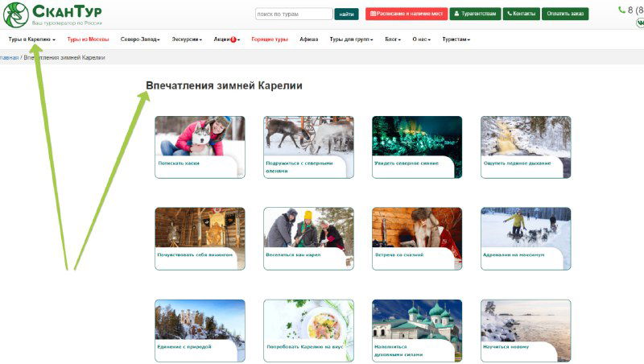Open Ощутить ледяное дыхание card
This screenshot has width=644, height=364.
[526, 147]
